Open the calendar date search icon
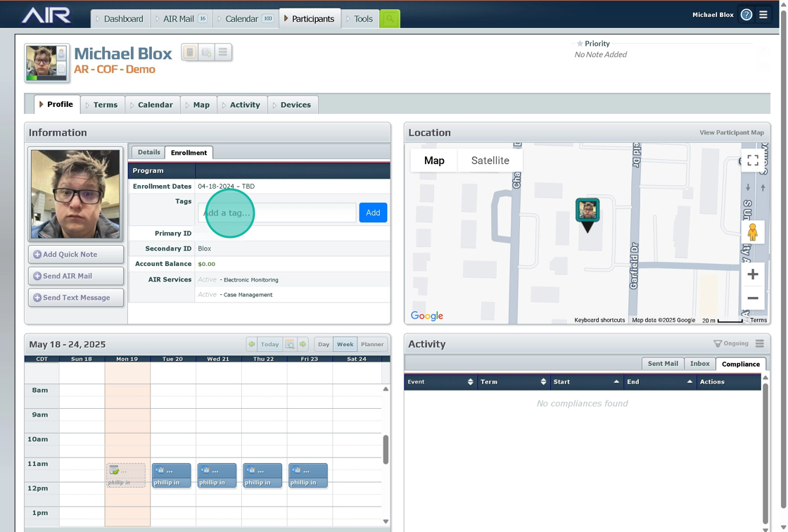The image size is (788, 532). click(289, 344)
